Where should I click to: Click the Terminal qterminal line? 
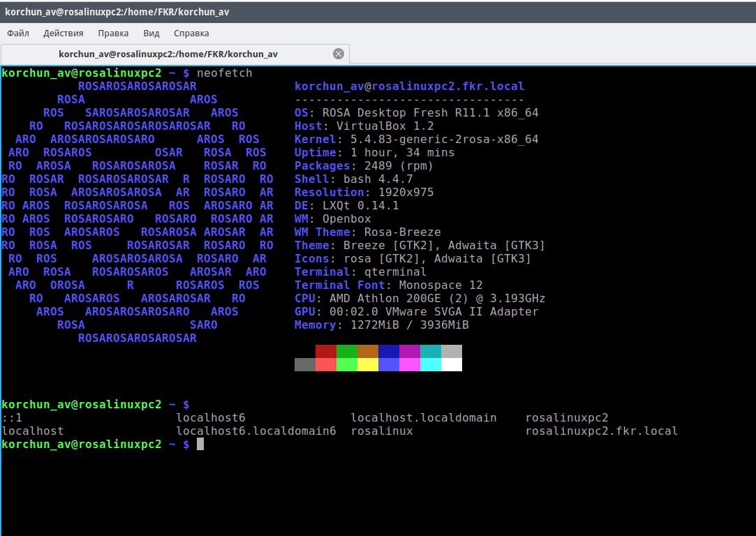361,272
